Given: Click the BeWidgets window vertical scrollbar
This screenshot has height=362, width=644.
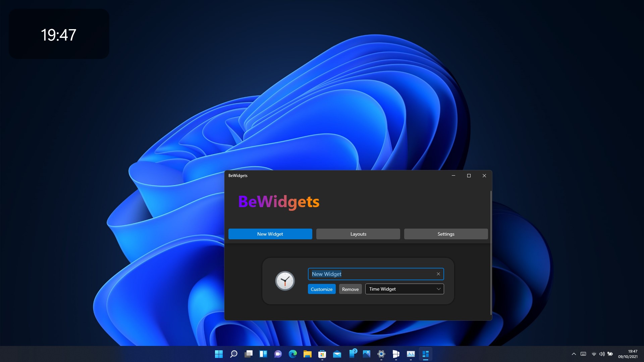Looking at the screenshot, I should (491, 253).
